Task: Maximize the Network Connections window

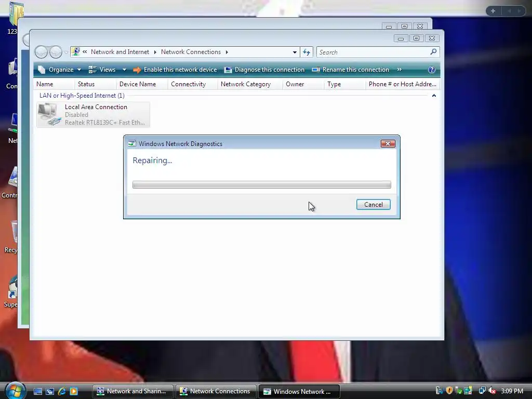Action: [416, 38]
